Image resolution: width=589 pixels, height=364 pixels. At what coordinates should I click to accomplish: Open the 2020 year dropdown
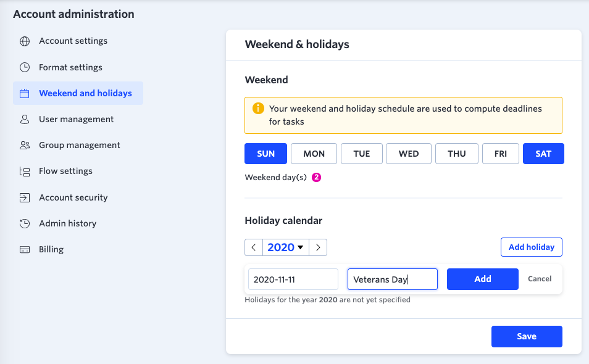click(x=285, y=247)
